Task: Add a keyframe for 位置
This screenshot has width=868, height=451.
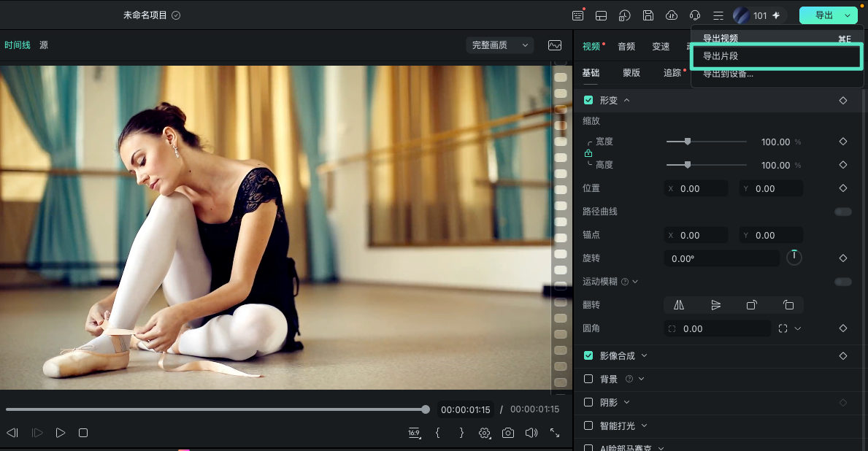Action: tap(843, 188)
